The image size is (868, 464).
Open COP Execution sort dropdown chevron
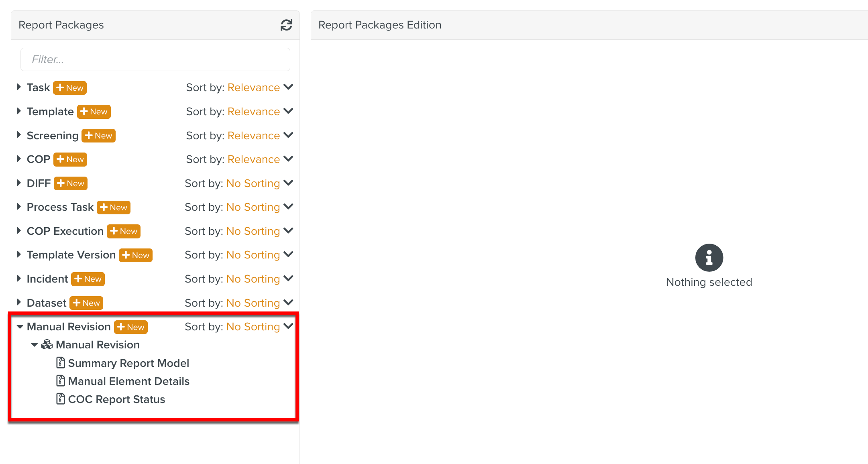point(288,231)
